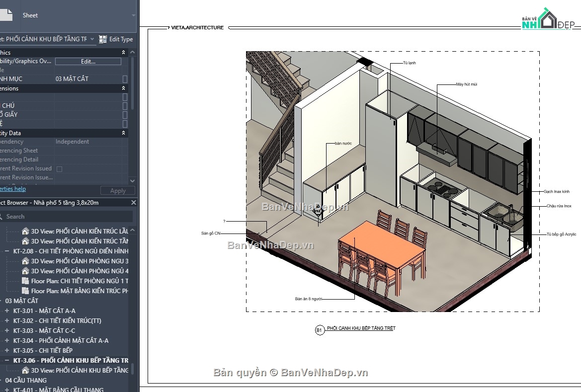This screenshot has height=392, width=581.
Task: Expand the KT-3.04 - PHỐI CẢNH MẶT CẮT node
Action: pos(6,340)
